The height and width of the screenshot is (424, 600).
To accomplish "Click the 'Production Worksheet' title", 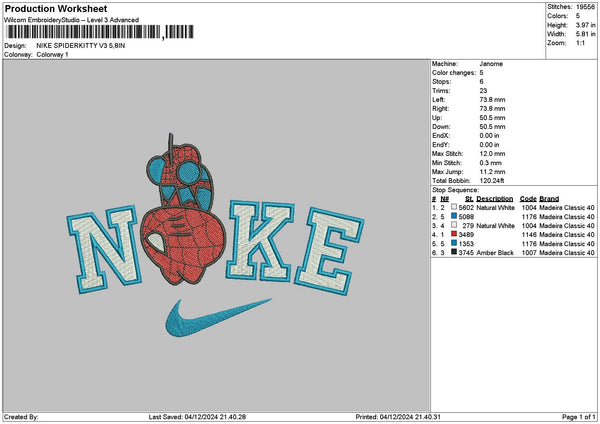I will 56,9.
